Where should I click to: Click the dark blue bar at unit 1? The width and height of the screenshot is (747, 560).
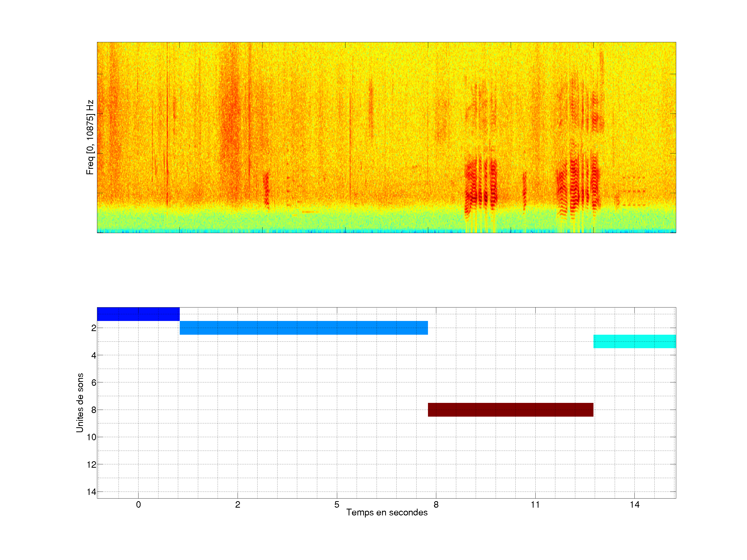point(138,314)
